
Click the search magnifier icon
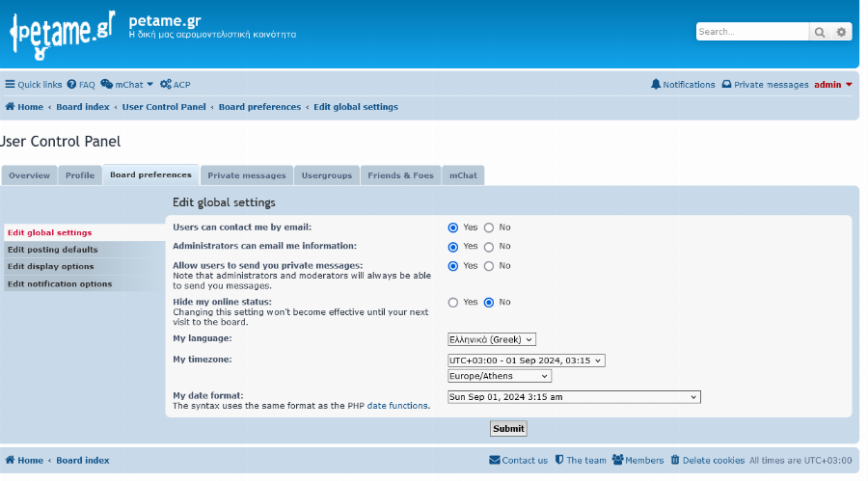pyautogui.click(x=819, y=32)
